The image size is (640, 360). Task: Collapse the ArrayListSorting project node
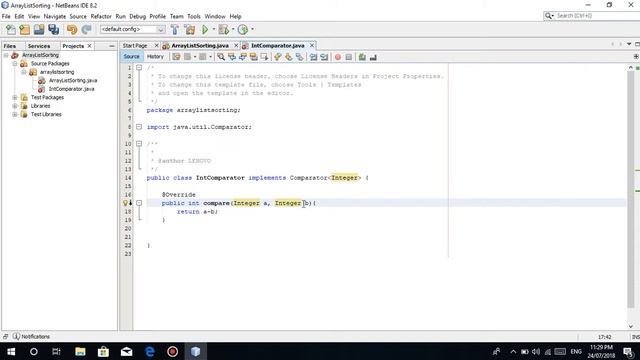(6, 55)
